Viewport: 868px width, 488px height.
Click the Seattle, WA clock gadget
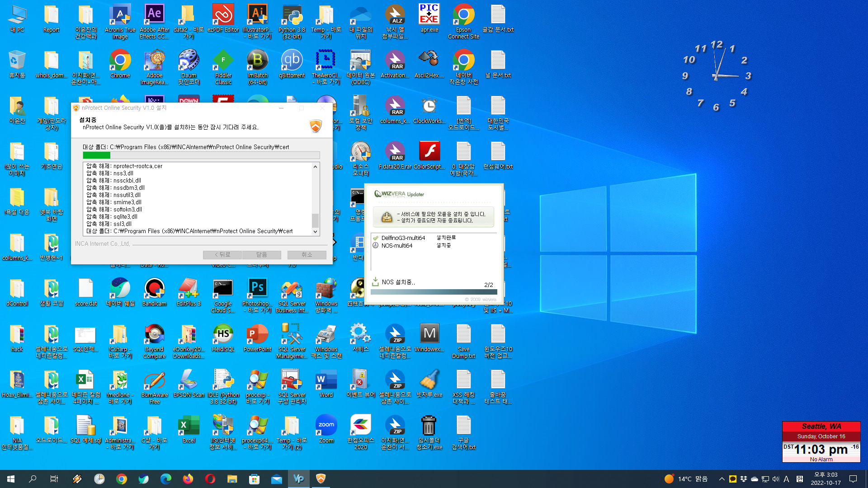pos(821,442)
